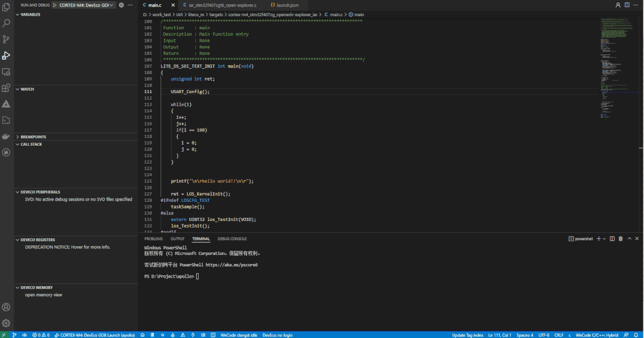The width and height of the screenshot is (644, 338).
Task: Open the Explorer view in activity bar
Action: [6, 7]
